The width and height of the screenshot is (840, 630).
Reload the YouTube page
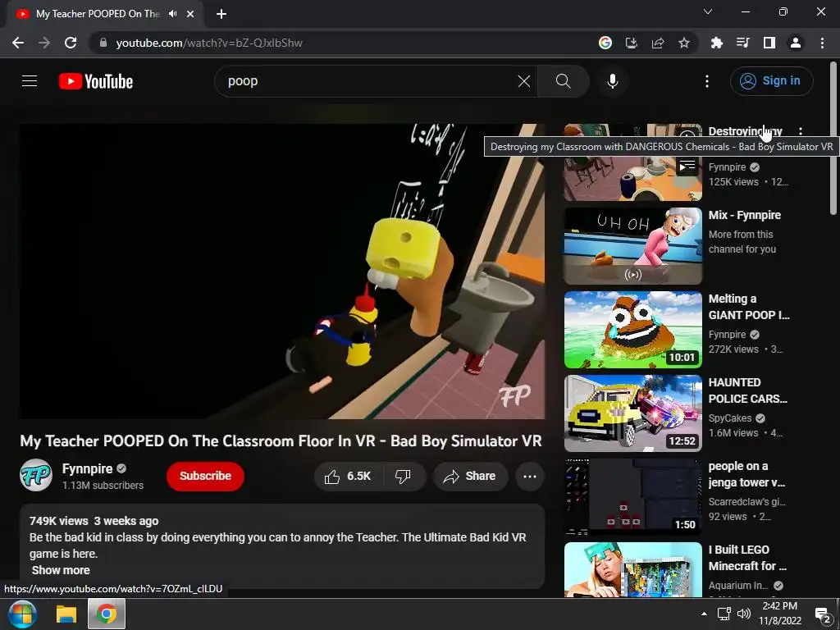coord(71,43)
